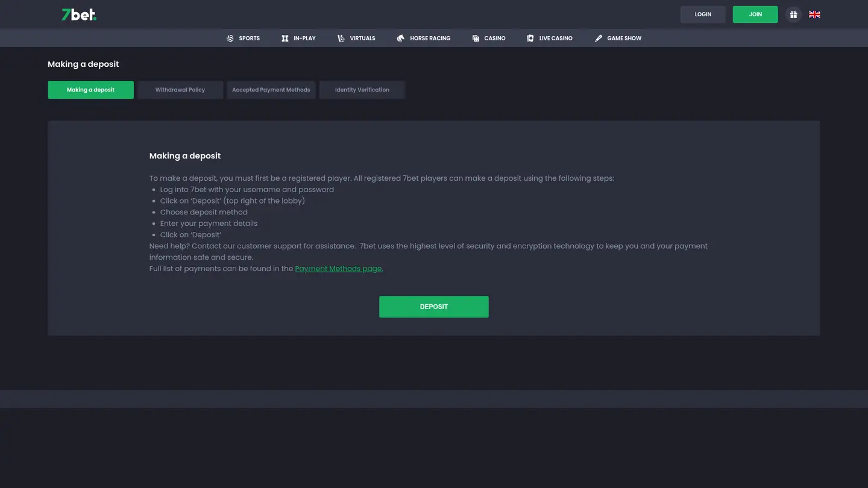
Task: Click the Live Casino cards icon
Action: (530, 38)
